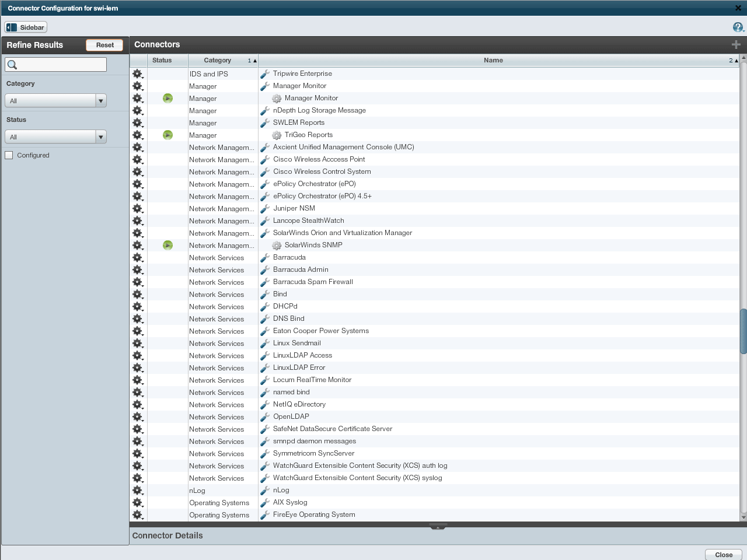Select the Barracuda Admin connector
Screen dimensions: 747x560
pyautogui.click(x=301, y=269)
